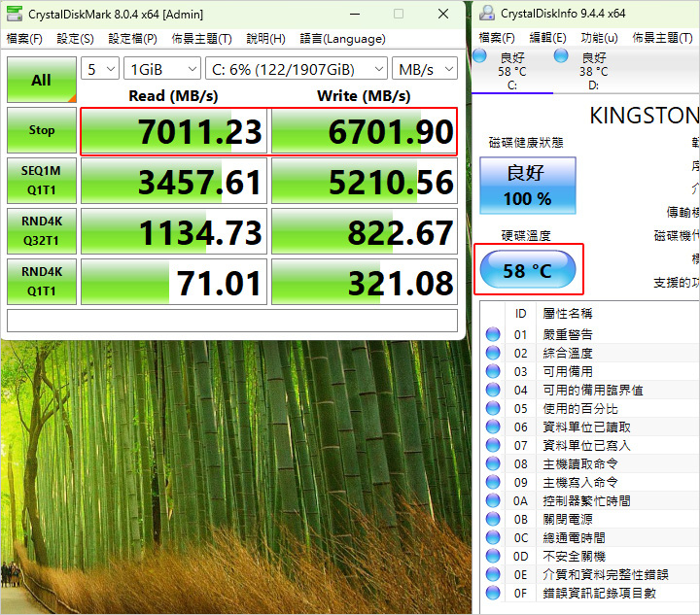Click the C: drive blue status orb
The width and height of the screenshot is (700, 615).
(479, 56)
